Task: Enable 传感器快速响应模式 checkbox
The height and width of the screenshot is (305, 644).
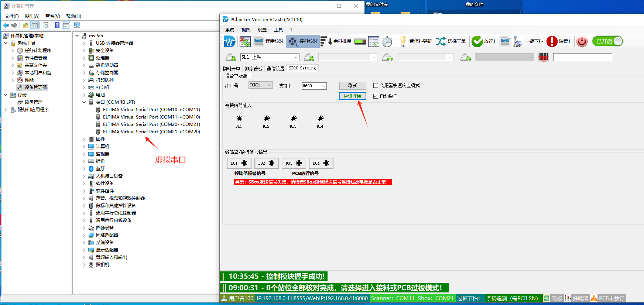Action: (376, 86)
